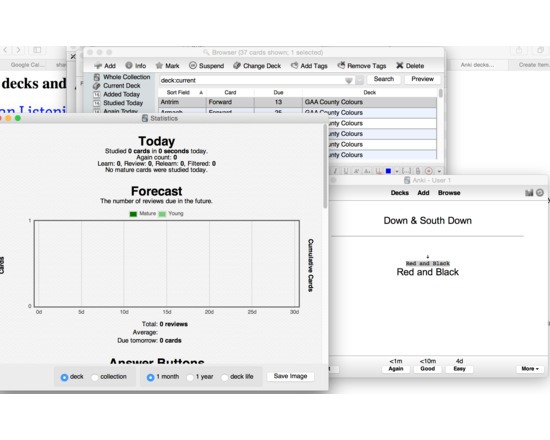550x440 pixels.
Task: Click the Mature legend green swatch
Action: (x=133, y=214)
